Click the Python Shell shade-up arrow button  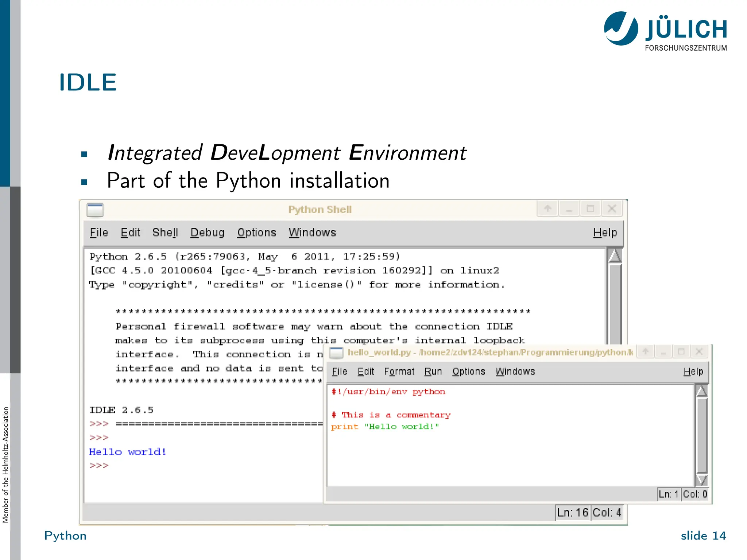[547, 209]
